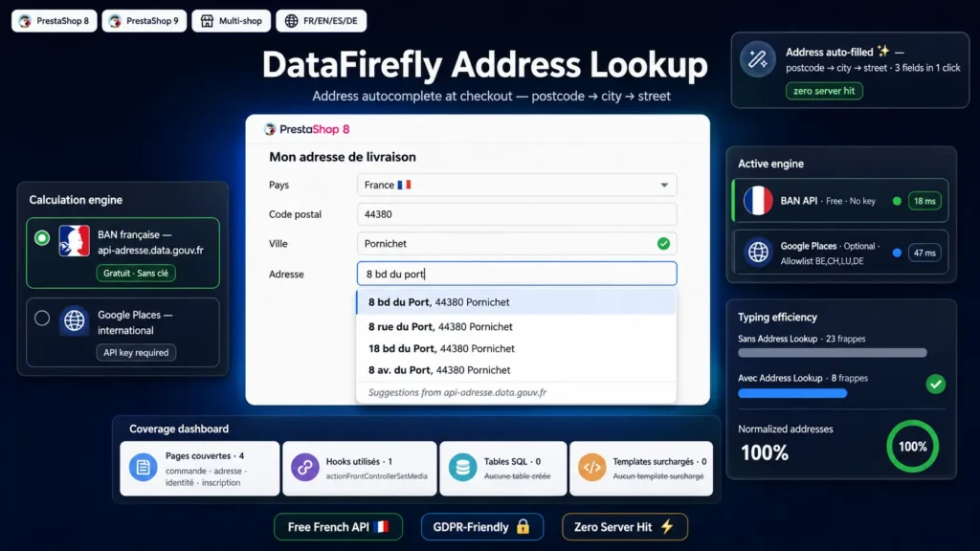
Task: Select the Google Places engine radio
Action: pos(42,318)
